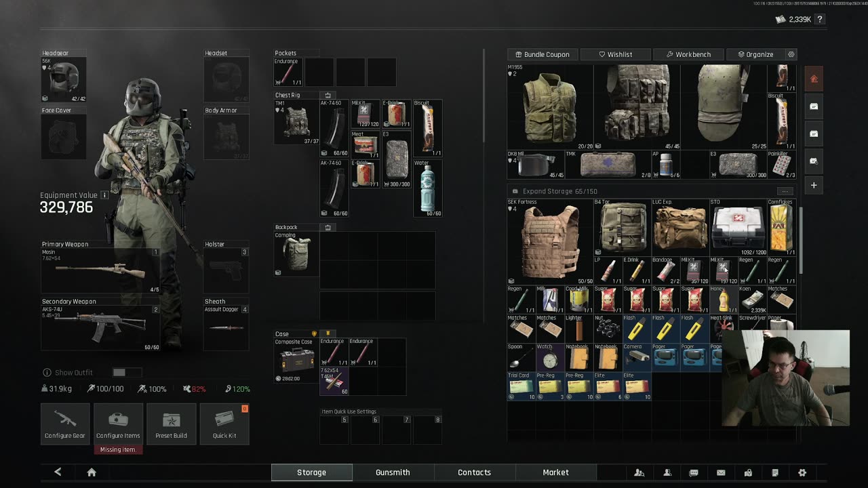Select the TMK medical kit
The image size is (868, 488).
click(x=608, y=165)
